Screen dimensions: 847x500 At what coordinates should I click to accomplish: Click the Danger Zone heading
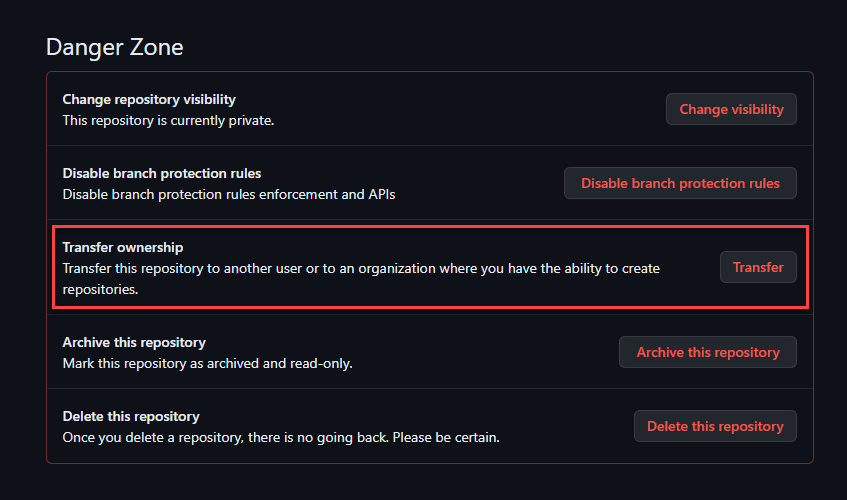(x=115, y=47)
